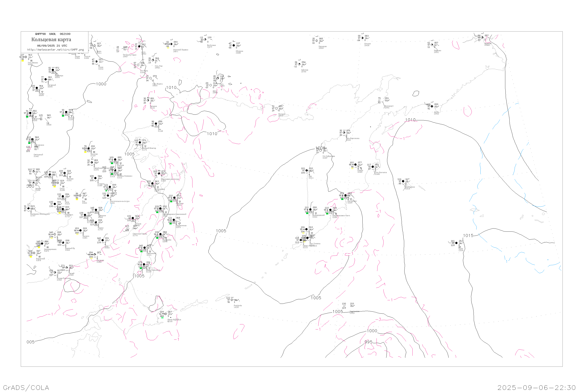
Task: Click the filled station circle at Нерюнгри 30393
Action: tap(53, 70)
